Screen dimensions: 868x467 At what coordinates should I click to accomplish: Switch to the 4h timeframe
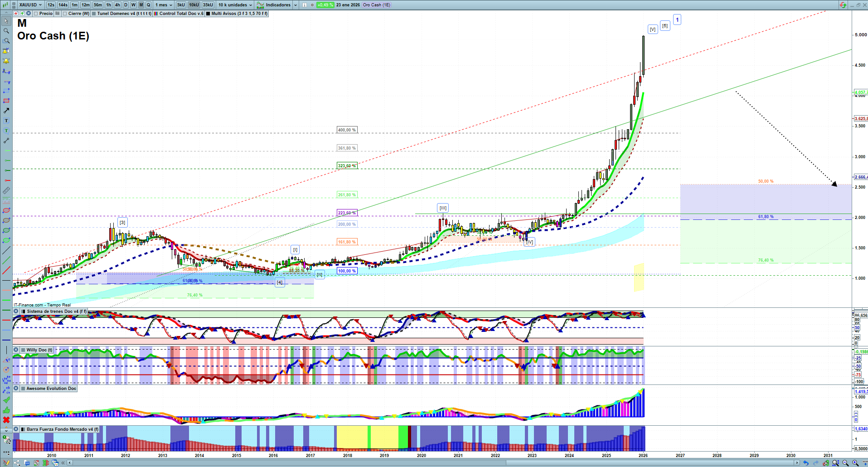coord(117,5)
